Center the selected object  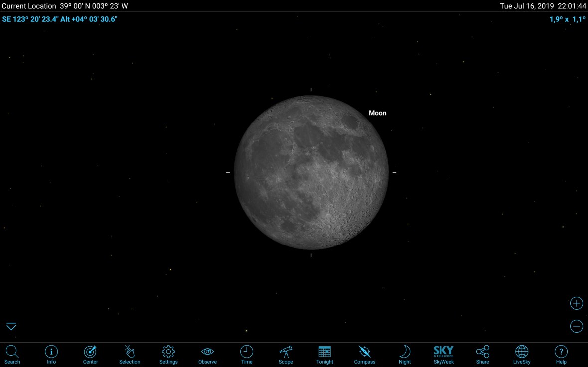pyautogui.click(x=90, y=354)
